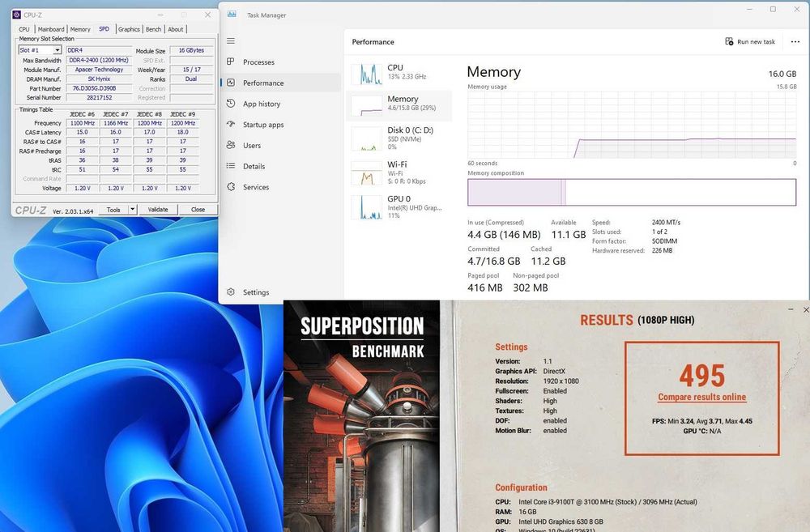Open Details icon in Task Manager sidebar
Screen dimensions: 810x532
pyautogui.click(x=231, y=166)
